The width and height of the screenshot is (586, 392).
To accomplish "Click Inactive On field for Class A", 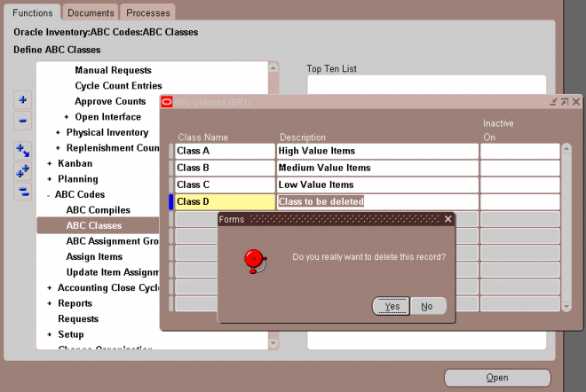I will click(x=519, y=151).
